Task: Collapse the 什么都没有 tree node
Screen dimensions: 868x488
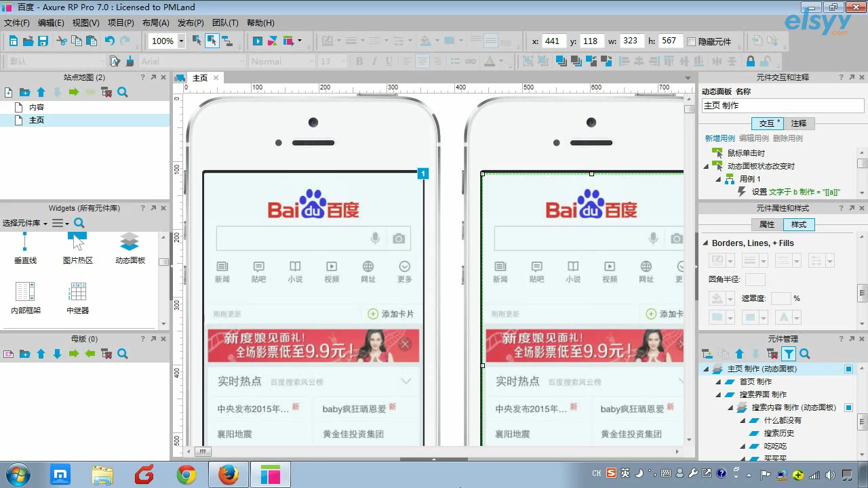Action: point(743,421)
